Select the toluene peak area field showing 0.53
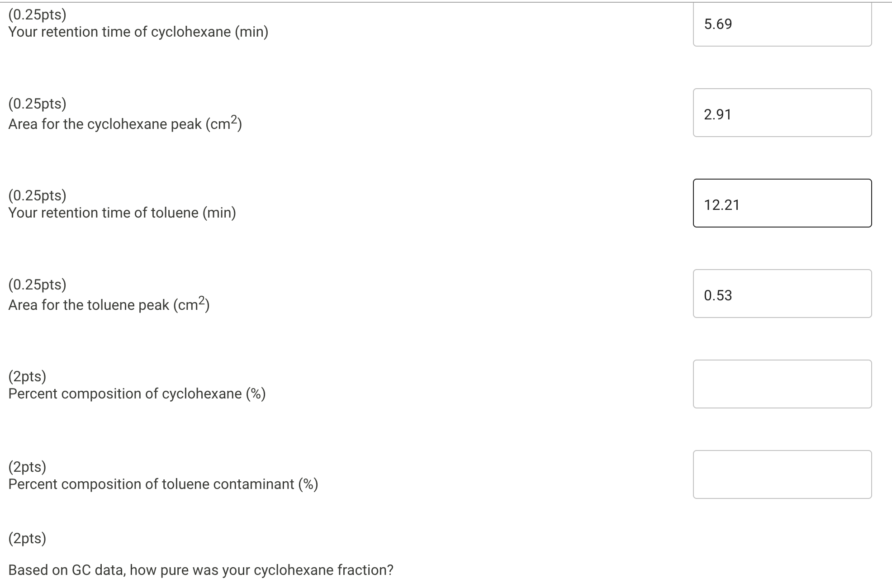The height and width of the screenshot is (588, 892). tap(782, 293)
